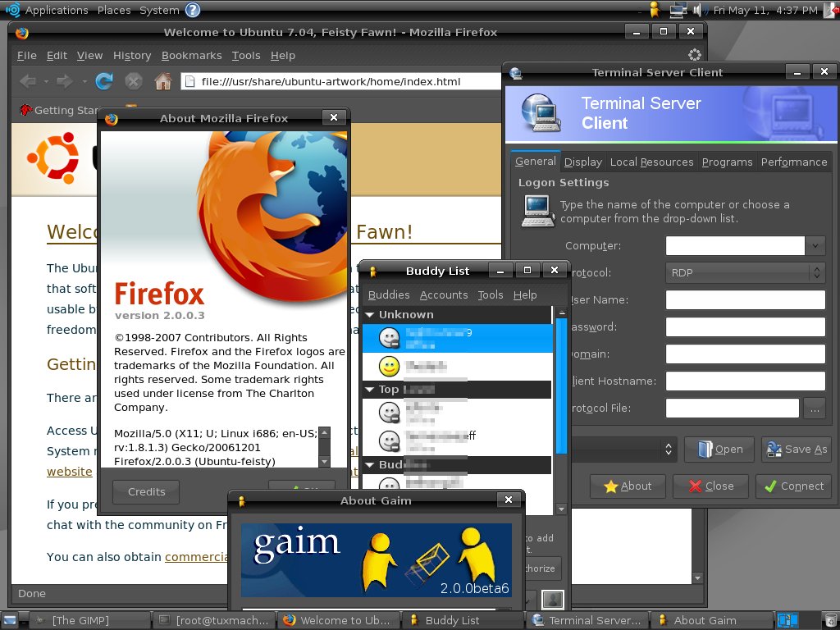
Task: Open Firefox History menu
Action: click(132, 55)
